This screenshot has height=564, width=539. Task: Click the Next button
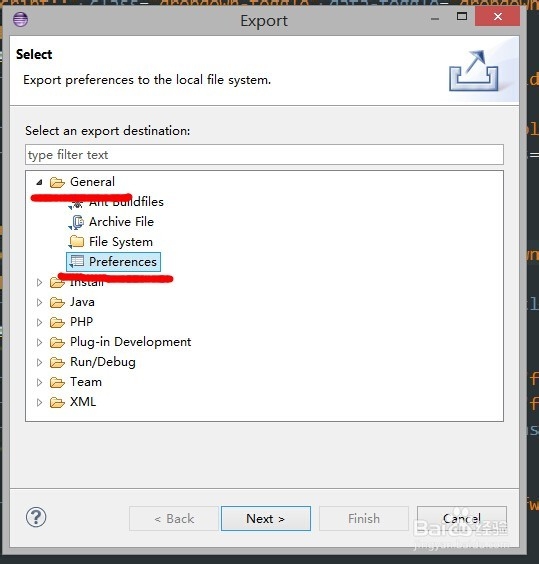[x=266, y=518]
